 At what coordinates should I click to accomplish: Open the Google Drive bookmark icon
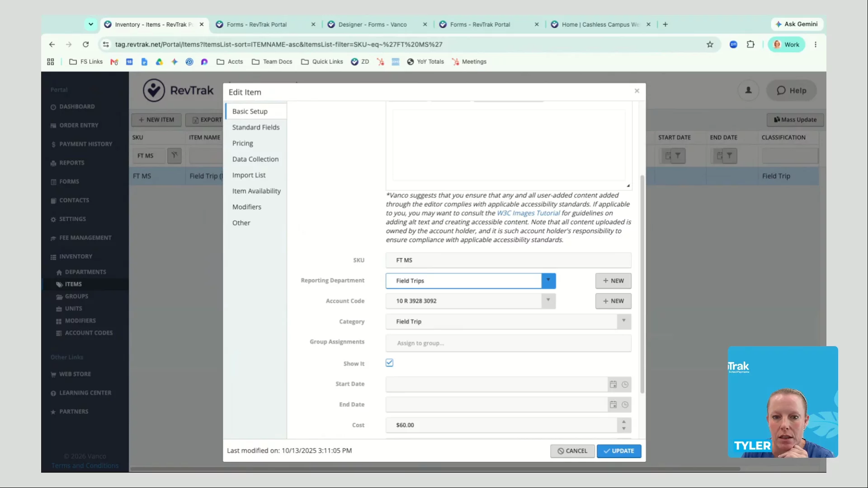click(159, 62)
